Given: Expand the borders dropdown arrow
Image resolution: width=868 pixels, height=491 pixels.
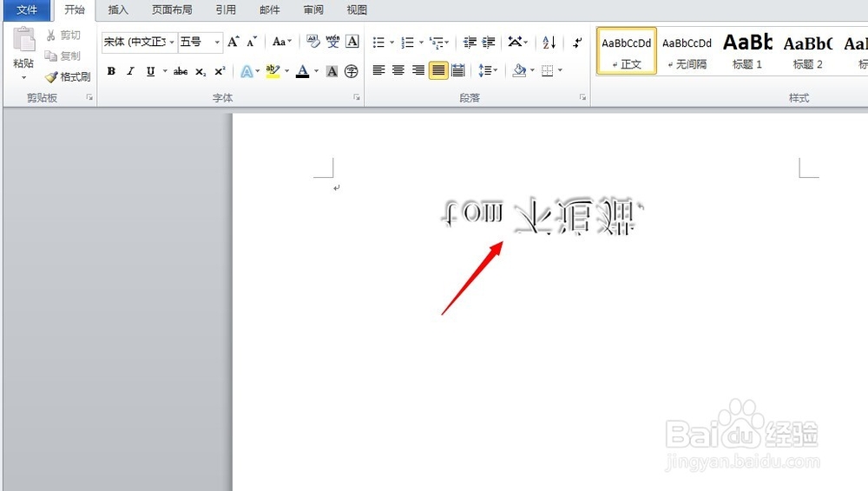Looking at the screenshot, I should click(560, 70).
